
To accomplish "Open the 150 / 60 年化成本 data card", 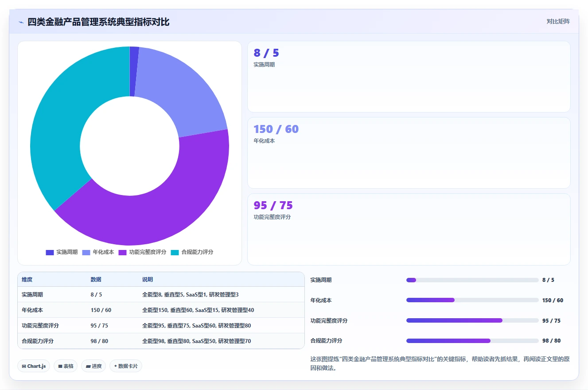I will [x=409, y=153].
